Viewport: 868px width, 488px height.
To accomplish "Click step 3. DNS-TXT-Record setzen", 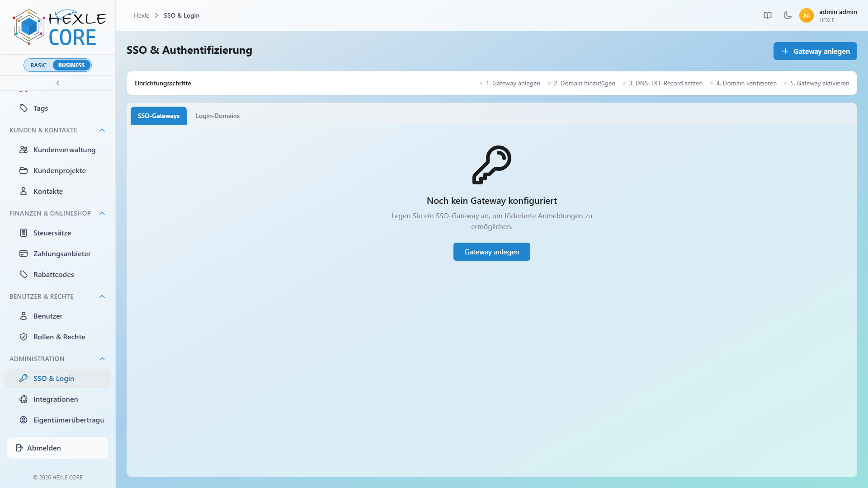I will pos(662,83).
